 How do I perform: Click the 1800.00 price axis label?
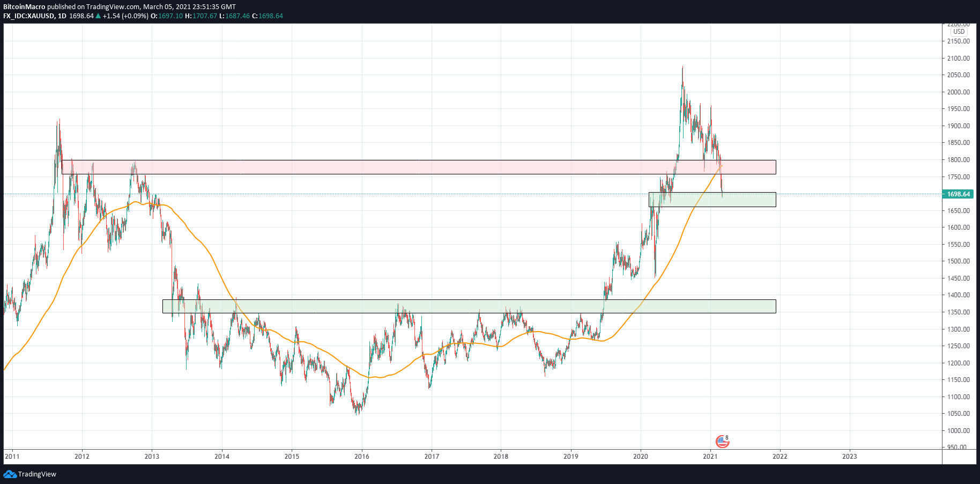[959, 160]
